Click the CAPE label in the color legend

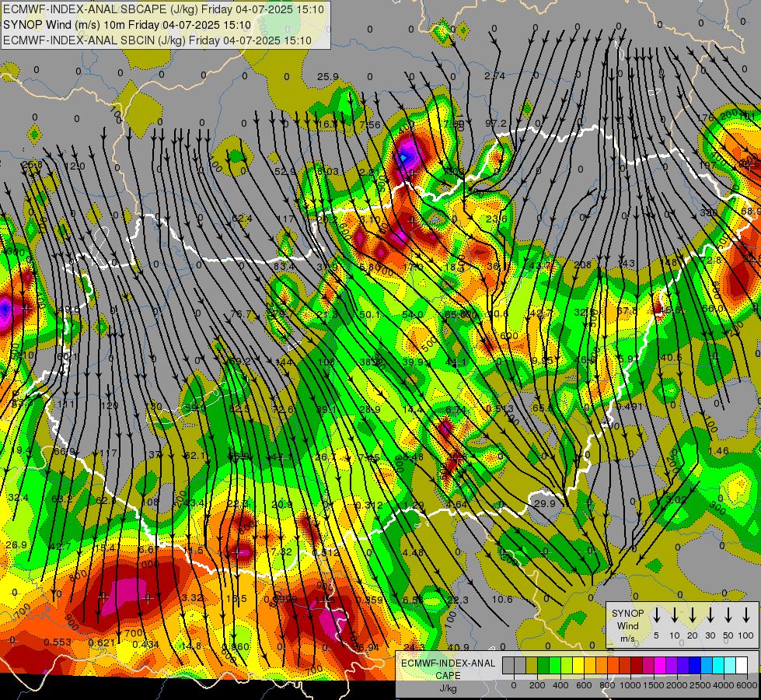[x=448, y=676]
